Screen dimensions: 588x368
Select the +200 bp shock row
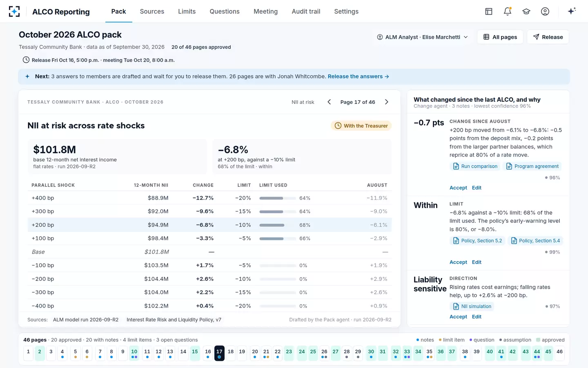[209, 225]
